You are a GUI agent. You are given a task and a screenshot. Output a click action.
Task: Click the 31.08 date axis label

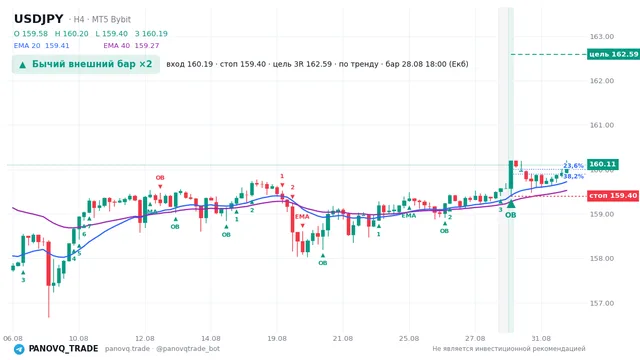(541, 338)
